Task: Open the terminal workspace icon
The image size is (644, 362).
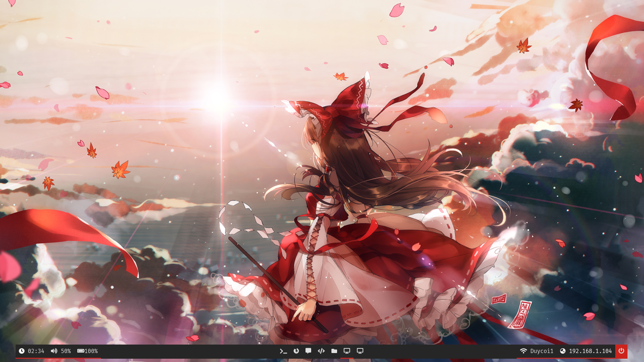Action: tap(283, 351)
